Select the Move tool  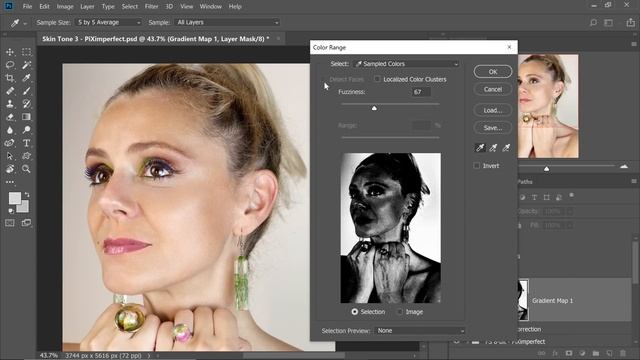click(x=10, y=52)
